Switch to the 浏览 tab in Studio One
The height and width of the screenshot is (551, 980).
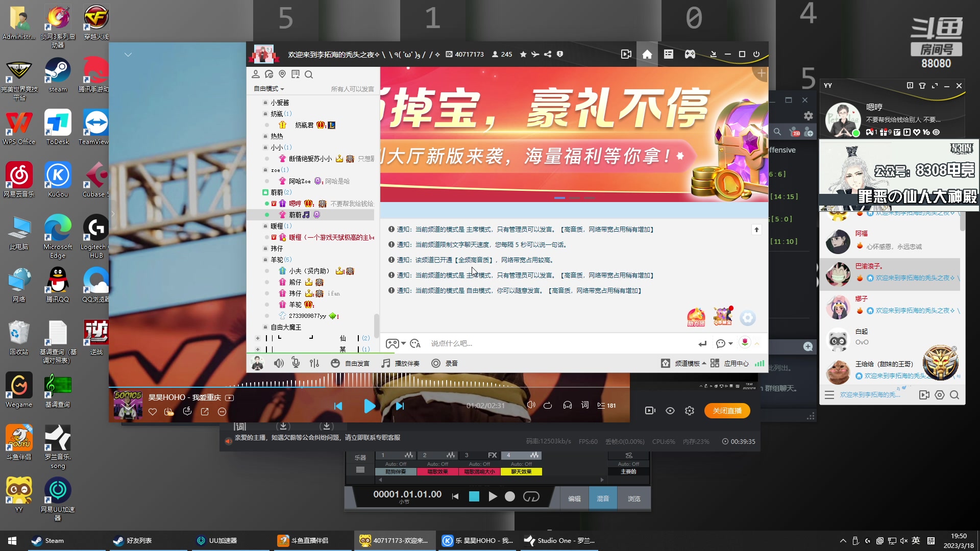(x=634, y=498)
